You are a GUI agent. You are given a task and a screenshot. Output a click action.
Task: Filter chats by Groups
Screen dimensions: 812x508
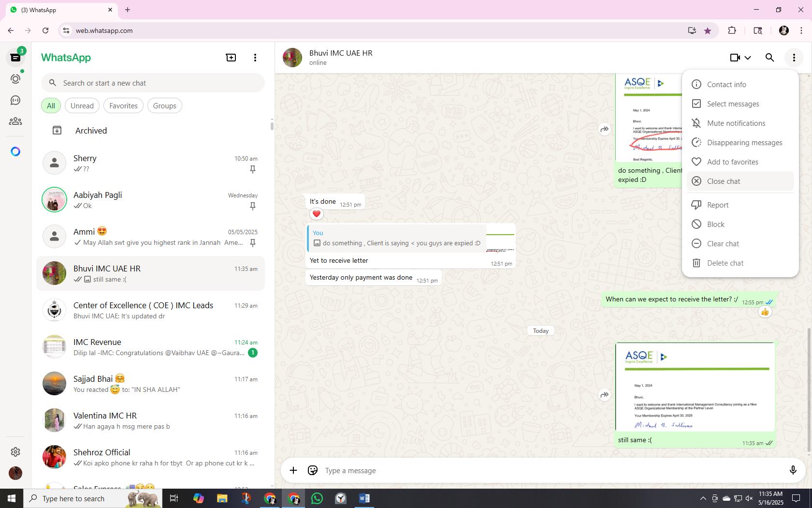(165, 105)
